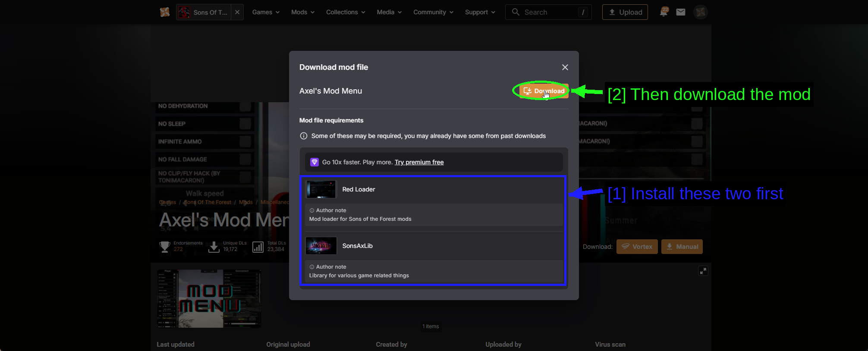Expand the image gallery to fullscreen
868x351 pixels.
click(x=703, y=271)
